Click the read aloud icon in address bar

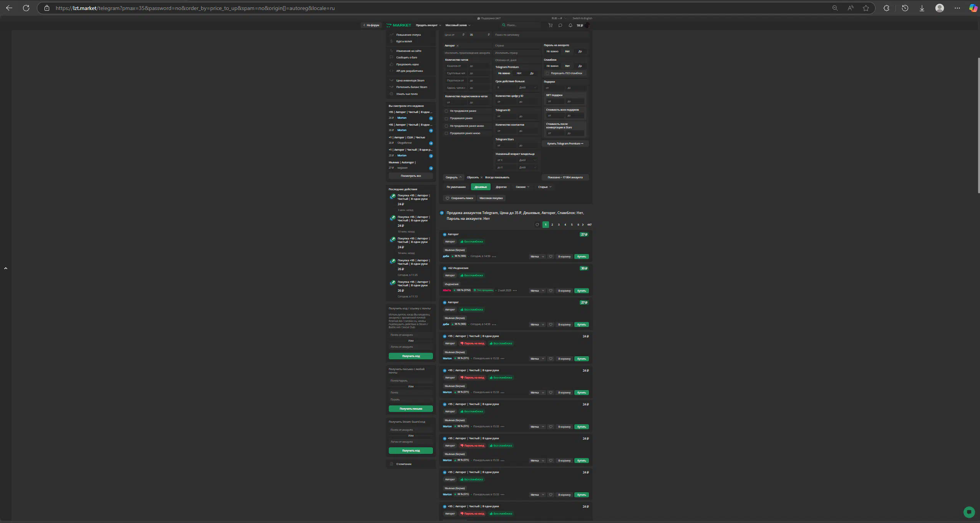(x=851, y=8)
